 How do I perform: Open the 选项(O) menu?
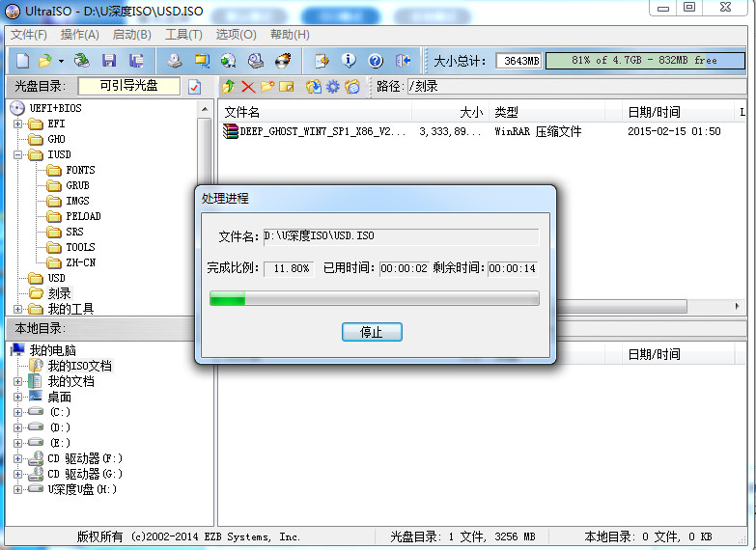coord(237,35)
